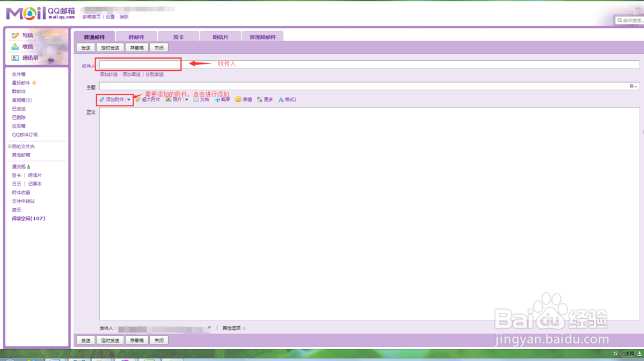Open the 简历 resume link

pyautogui.click(x=17, y=210)
